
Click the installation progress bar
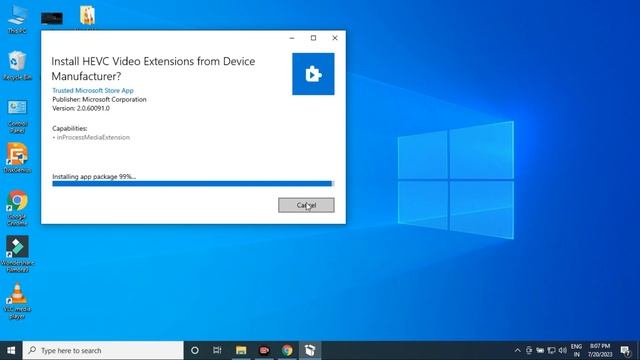pos(193,184)
